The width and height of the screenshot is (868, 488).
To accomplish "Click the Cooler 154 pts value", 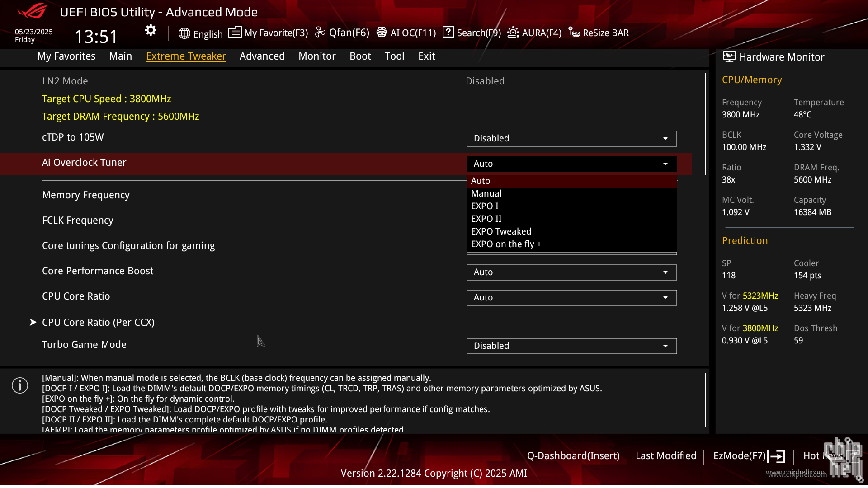I will (807, 276).
